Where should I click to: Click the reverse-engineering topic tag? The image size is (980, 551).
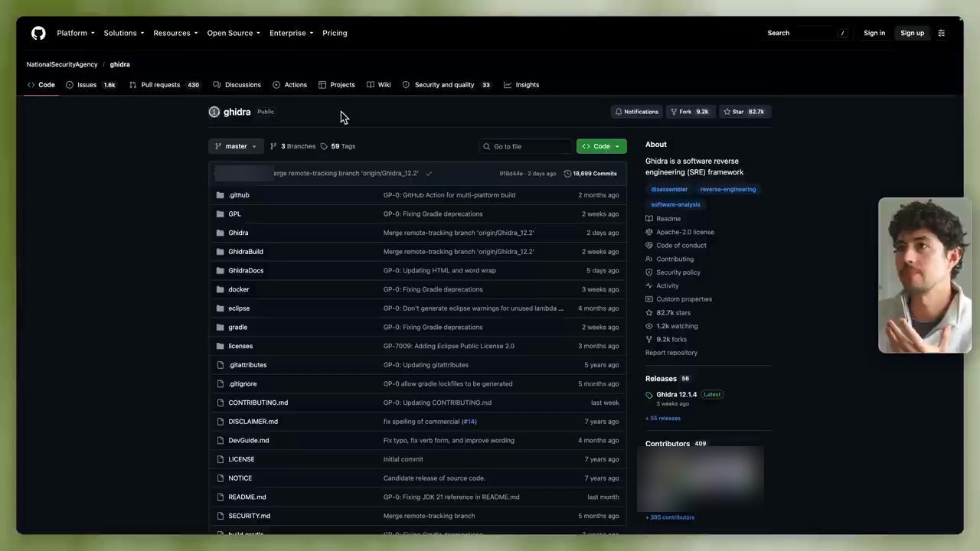point(728,189)
